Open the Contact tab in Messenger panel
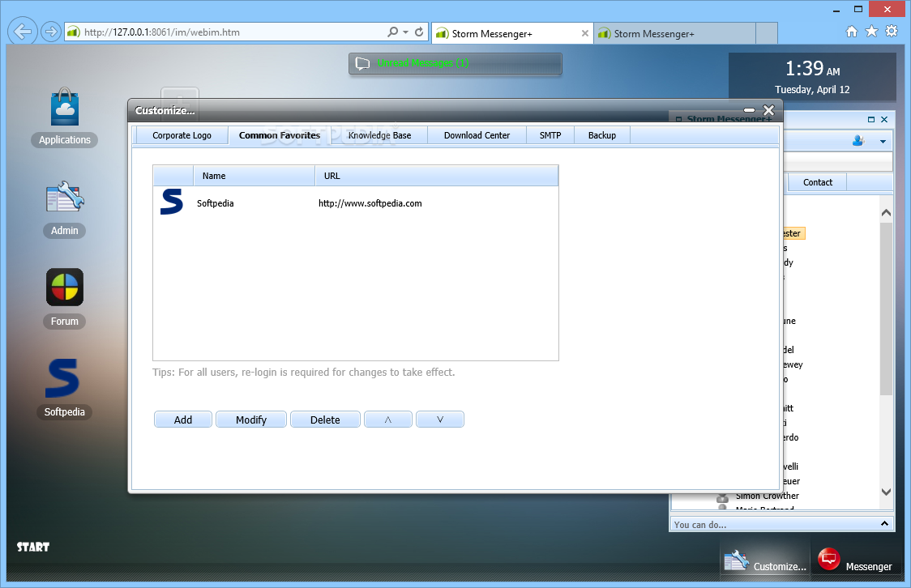Screen dimensions: 911x588 [818, 182]
